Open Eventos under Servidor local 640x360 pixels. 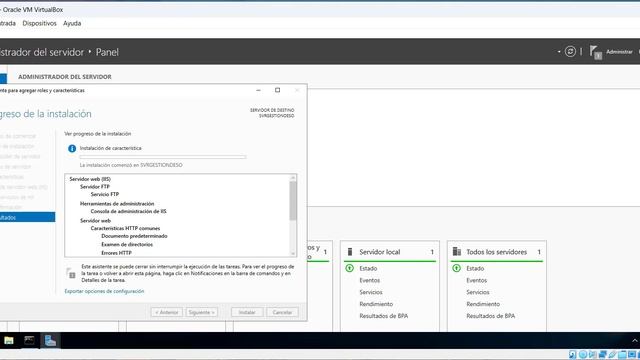tap(370, 280)
